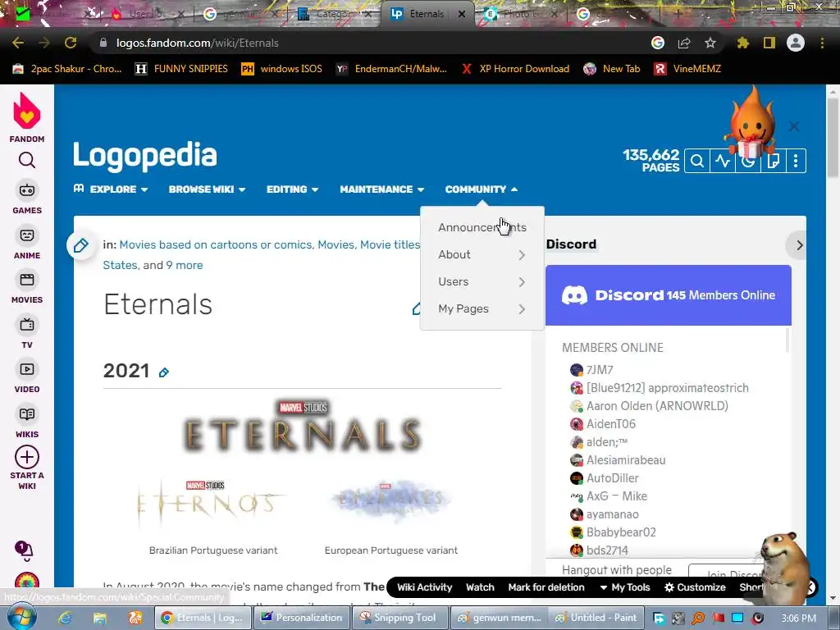Open the 2pac Shakur bookmark
The height and width of the screenshot is (630, 840).
click(x=67, y=69)
